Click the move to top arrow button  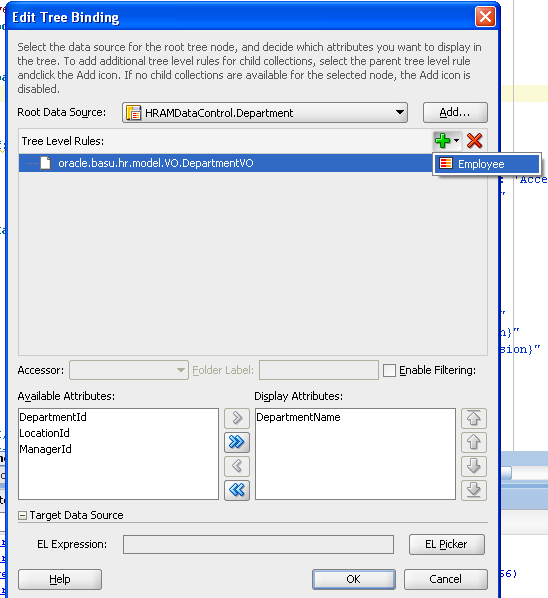[x=474, y=418]
